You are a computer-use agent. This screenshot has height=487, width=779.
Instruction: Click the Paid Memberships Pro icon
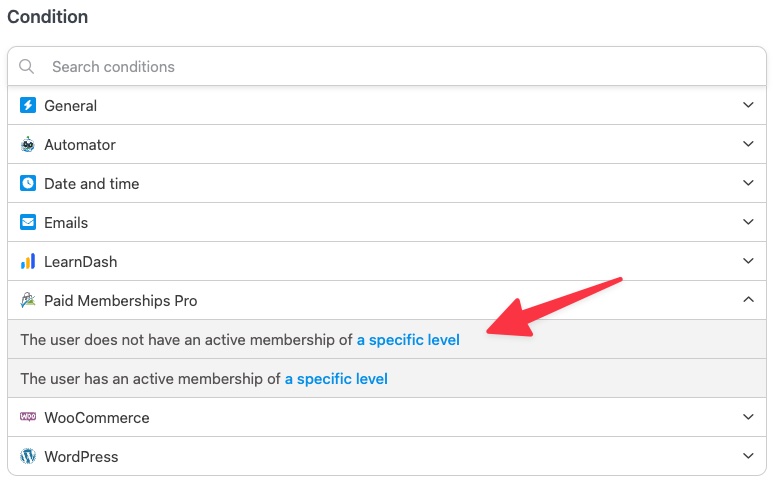click(x=28, y=300)
